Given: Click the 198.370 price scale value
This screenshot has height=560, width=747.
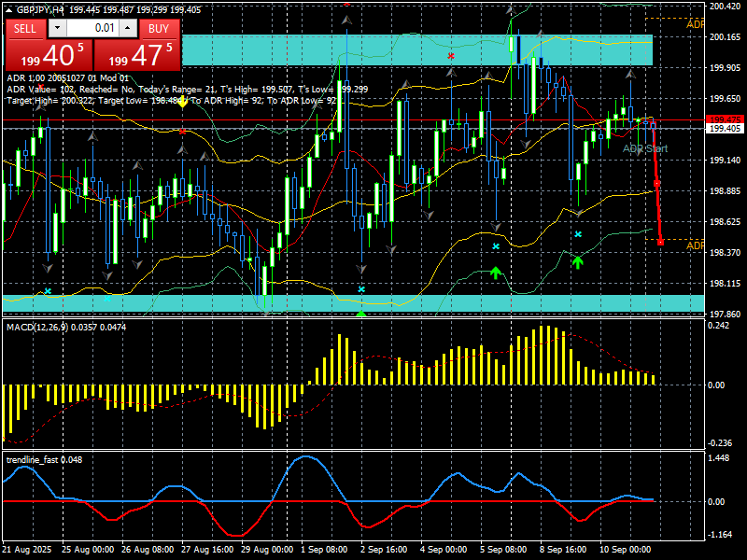Looking at the screenshot, I should [x=726, y=252].
